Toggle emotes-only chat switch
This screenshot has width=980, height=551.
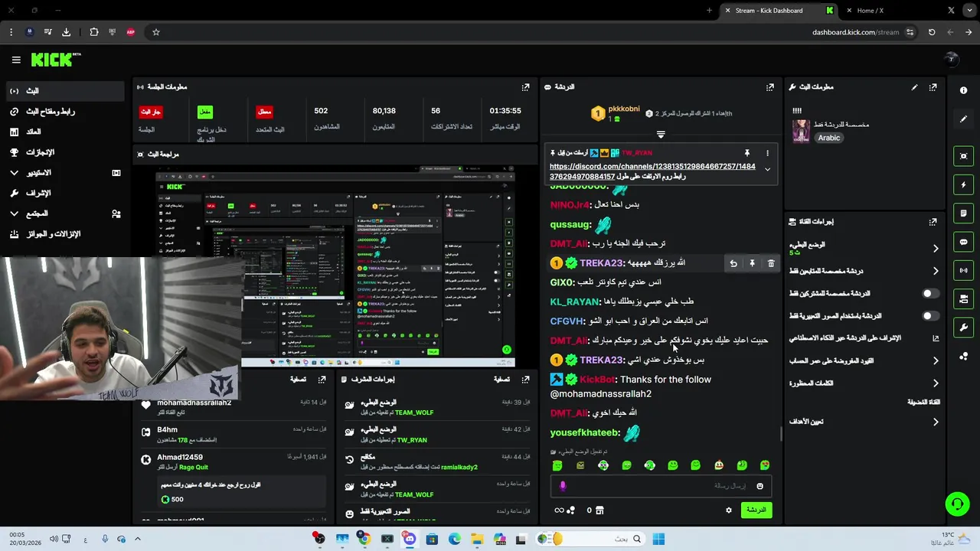point(930,315)
